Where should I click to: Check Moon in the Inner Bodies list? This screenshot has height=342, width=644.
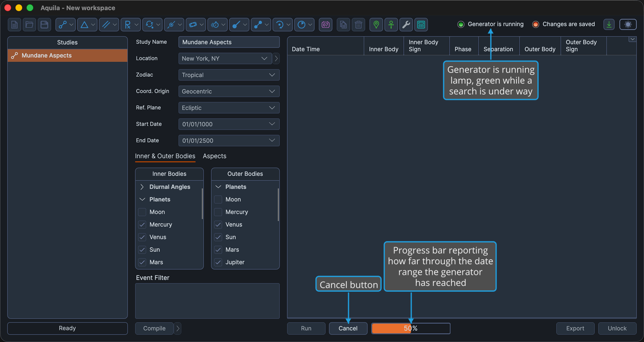142,212
